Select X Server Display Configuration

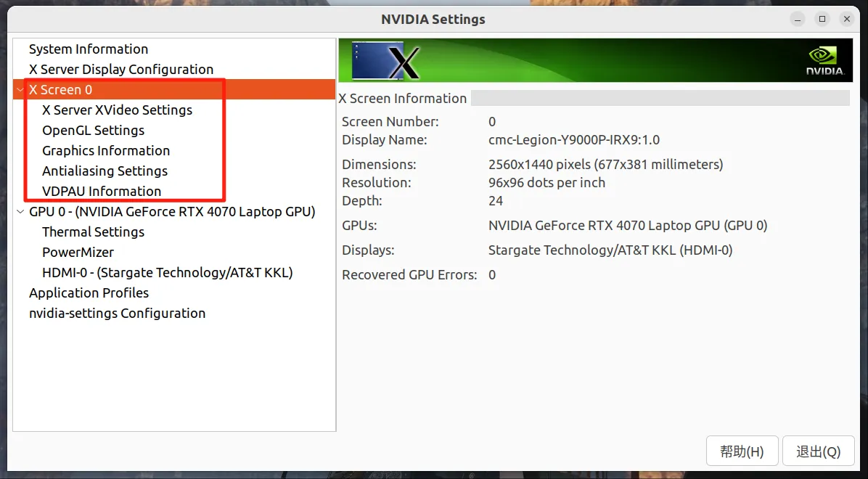[x=121, y=70]
